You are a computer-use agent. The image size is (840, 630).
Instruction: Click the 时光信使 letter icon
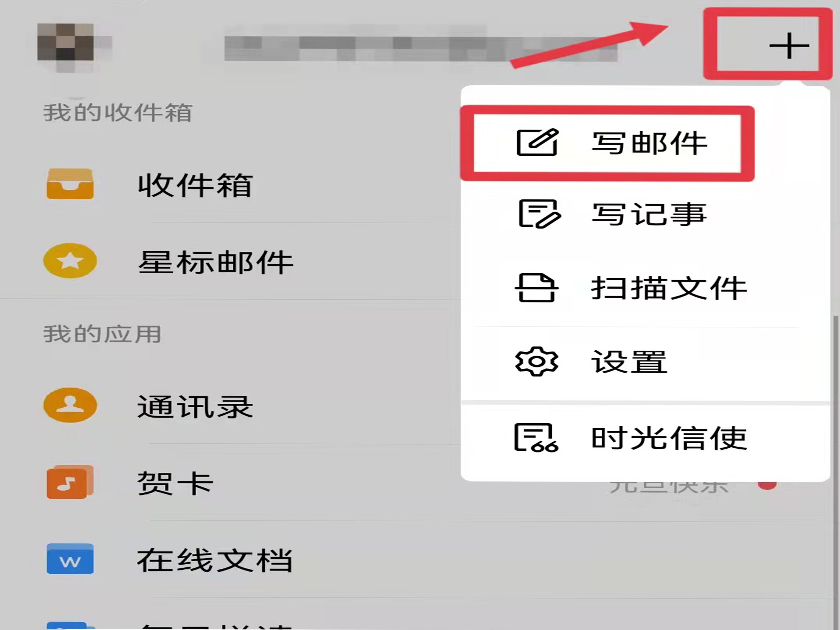coord(536,438)
